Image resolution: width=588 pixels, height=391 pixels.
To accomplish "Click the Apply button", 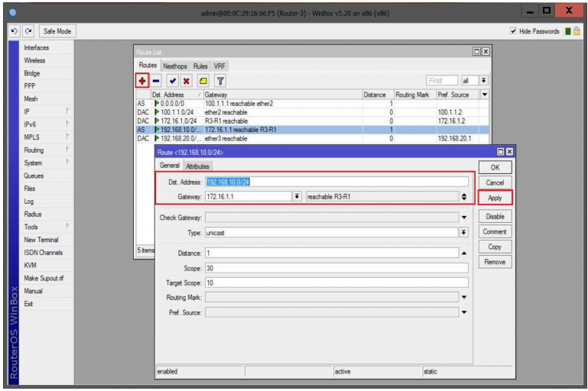I will tap(495, 198).
